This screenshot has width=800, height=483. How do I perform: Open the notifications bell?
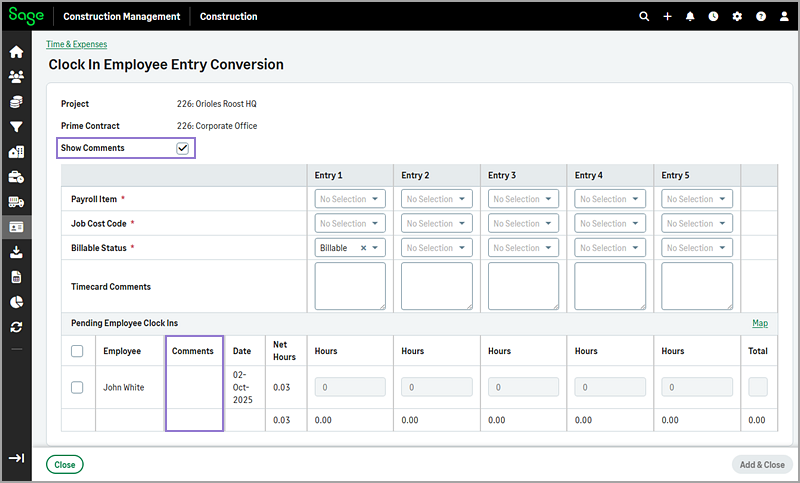(690, 16)
